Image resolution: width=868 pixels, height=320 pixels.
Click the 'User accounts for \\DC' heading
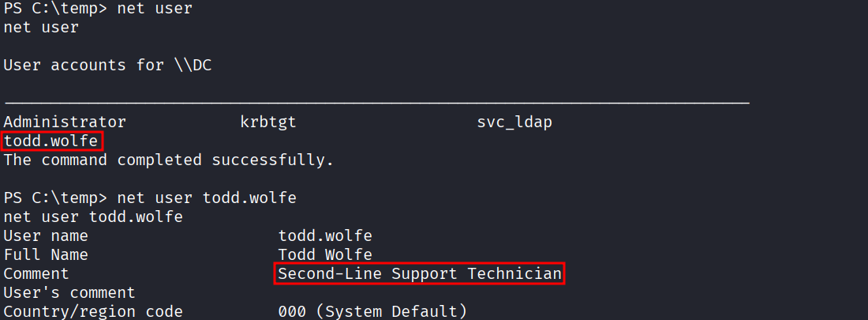(x=107, y=65)
